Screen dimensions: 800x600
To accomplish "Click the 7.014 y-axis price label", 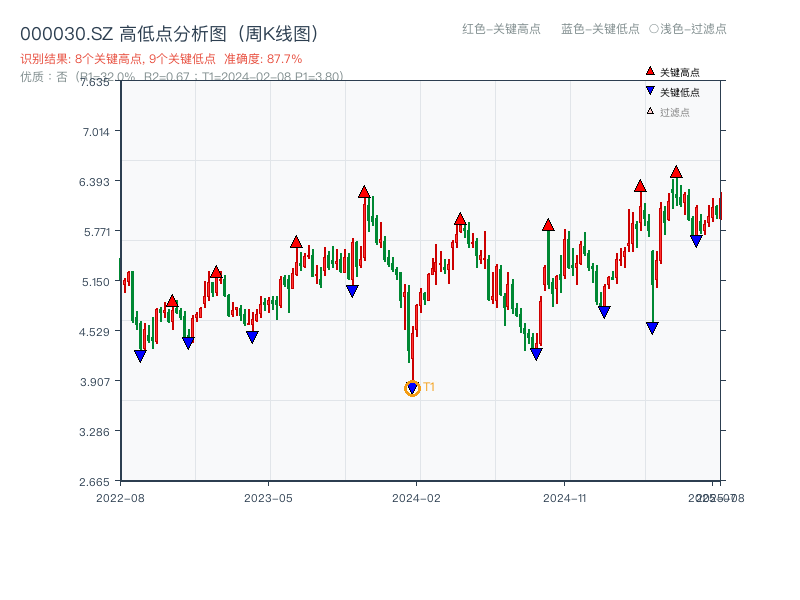I will tap(96, 132).
